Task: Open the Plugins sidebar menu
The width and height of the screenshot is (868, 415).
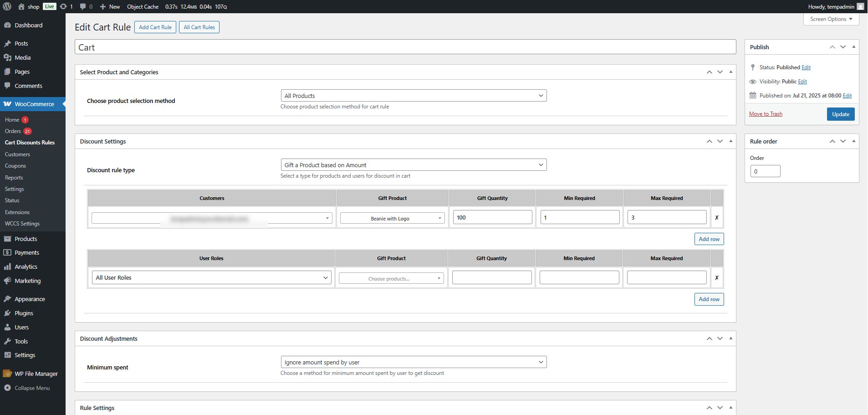Action: click(x=24, y=313)
